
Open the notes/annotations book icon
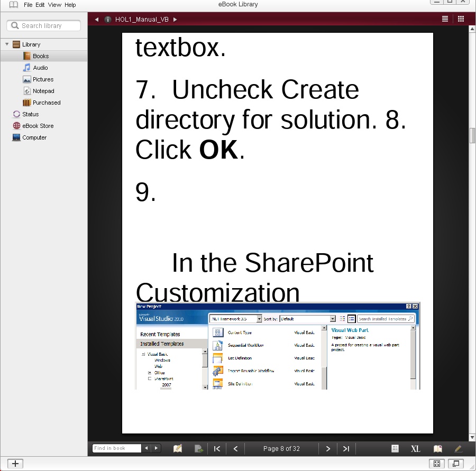pyautogui.click(x=178, y=449)
